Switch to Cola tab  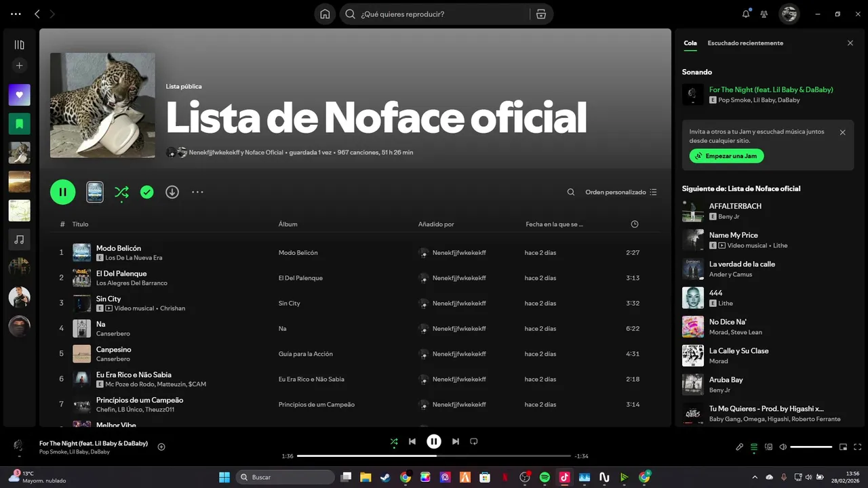pos(690,43)
